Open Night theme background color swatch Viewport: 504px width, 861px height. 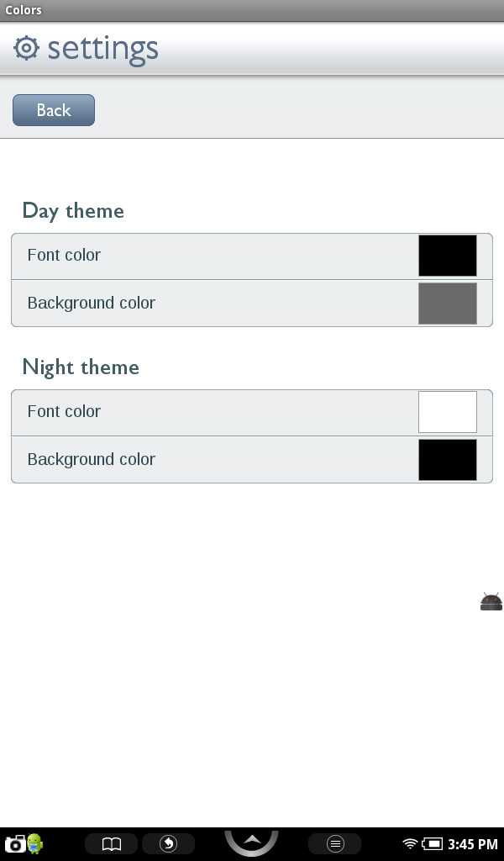coord(448,460)
